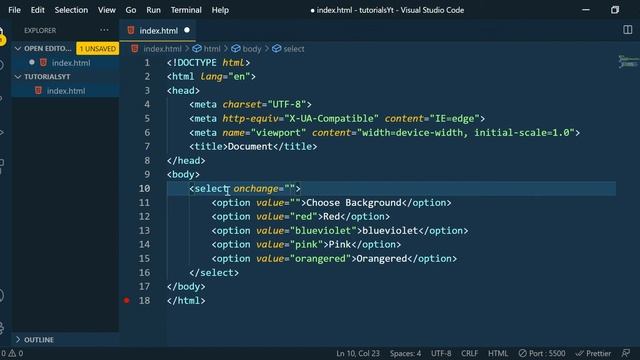Click the charset meta tag line
The width and height of the screenshot is (640, 360).
(x=250, y=104)
